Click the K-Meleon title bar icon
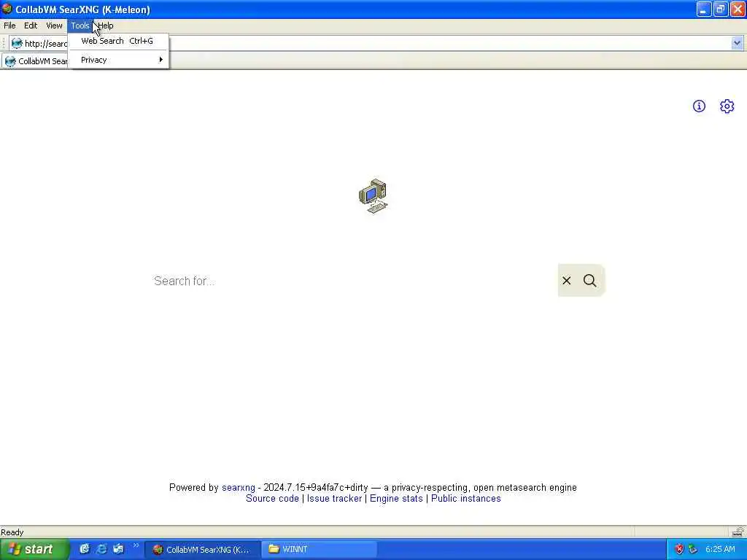This screenshot has height=560, width=747. click(7, 9)
